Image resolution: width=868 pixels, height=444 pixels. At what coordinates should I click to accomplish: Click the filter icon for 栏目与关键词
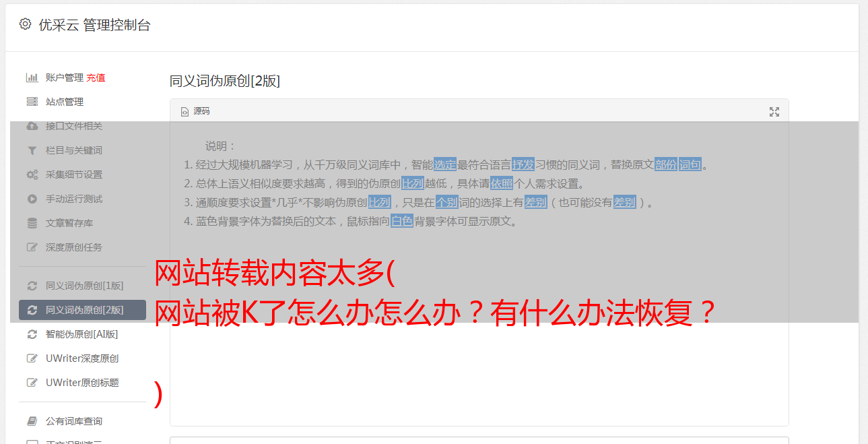(32, 150)
